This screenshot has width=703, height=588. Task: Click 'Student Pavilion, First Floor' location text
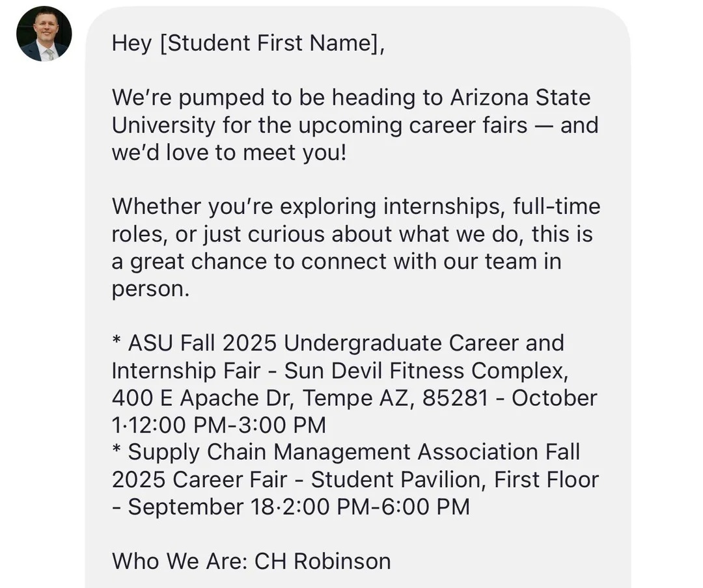tap(456, 479)
